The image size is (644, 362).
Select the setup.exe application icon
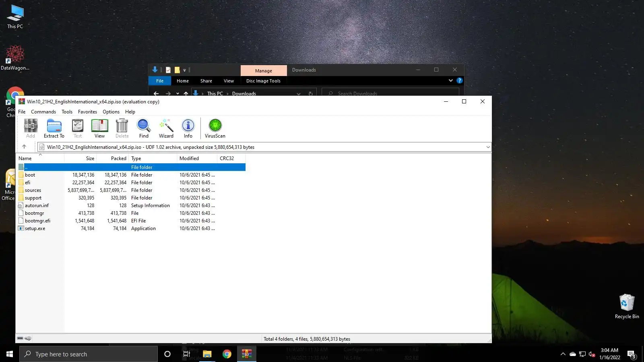click(21, 228)
